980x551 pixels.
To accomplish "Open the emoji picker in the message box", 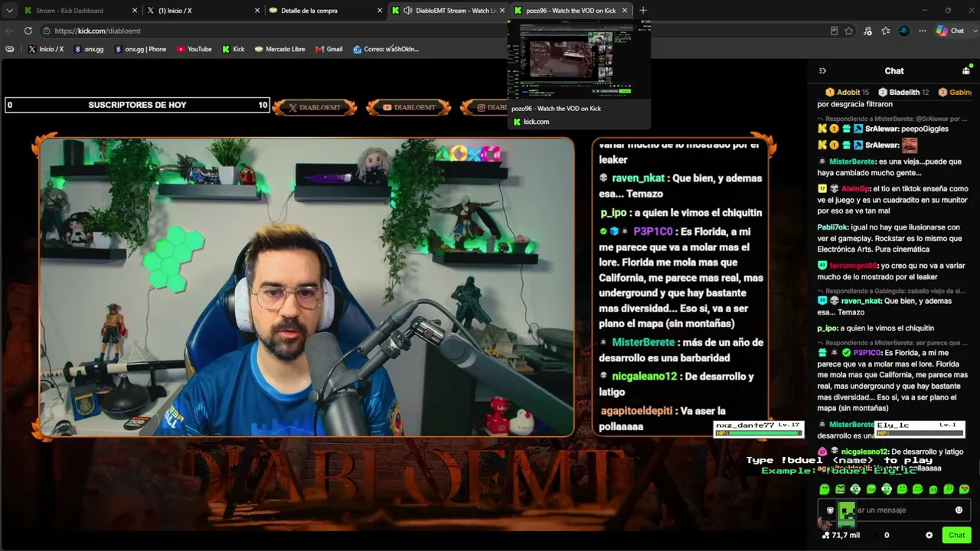I will click(959, 510).
